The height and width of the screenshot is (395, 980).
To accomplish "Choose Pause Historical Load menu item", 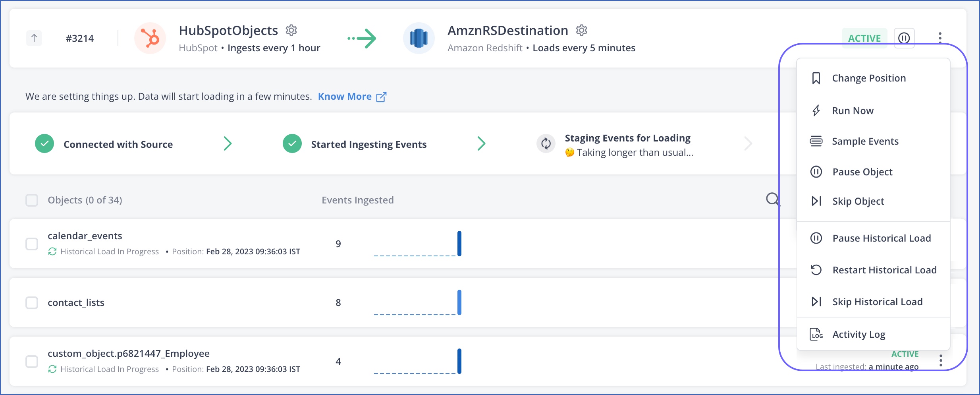I will click(873, 238).
